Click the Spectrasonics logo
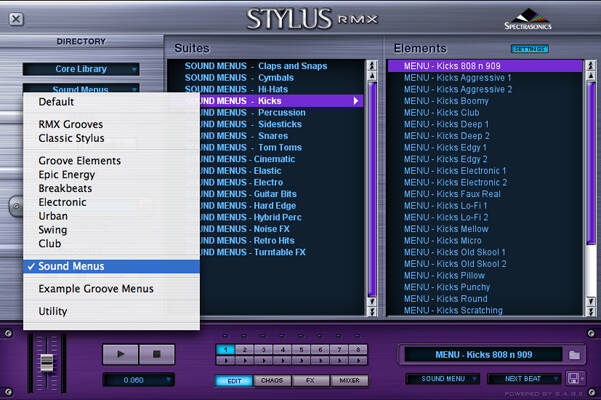 [528, 20]
